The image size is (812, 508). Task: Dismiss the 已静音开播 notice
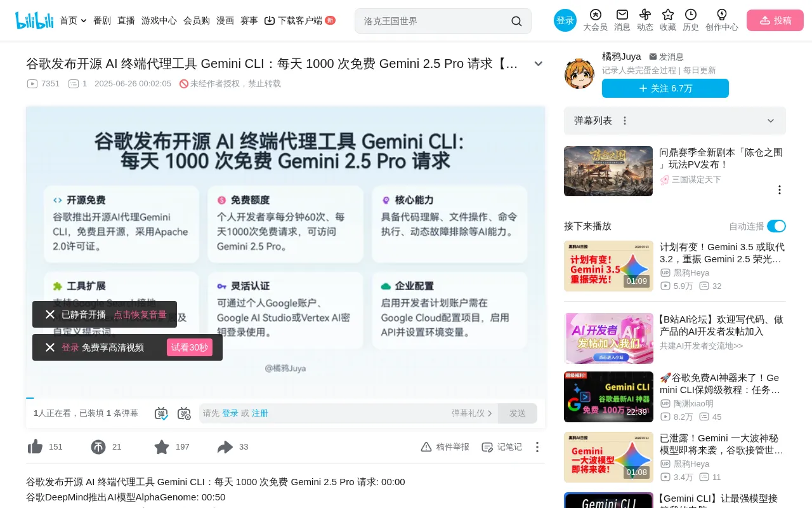(50, 314)
